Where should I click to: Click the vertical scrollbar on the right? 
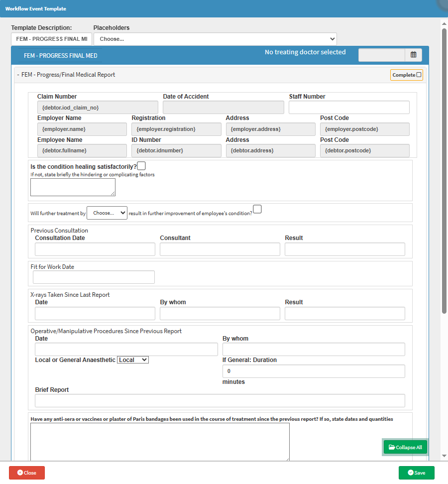[x=444, y=169]
